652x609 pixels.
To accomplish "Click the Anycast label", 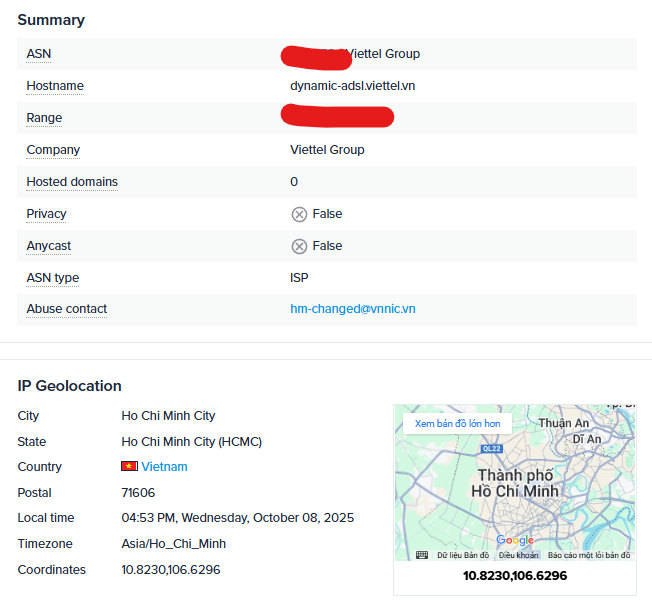I will pyautogui.click(x=49, y=246).
